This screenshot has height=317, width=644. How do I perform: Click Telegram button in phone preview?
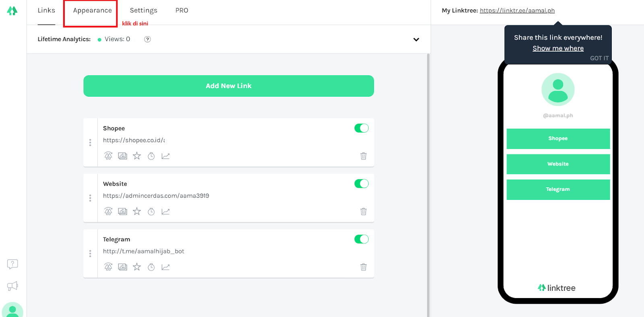pyautogui.click(x=558, y=189)
